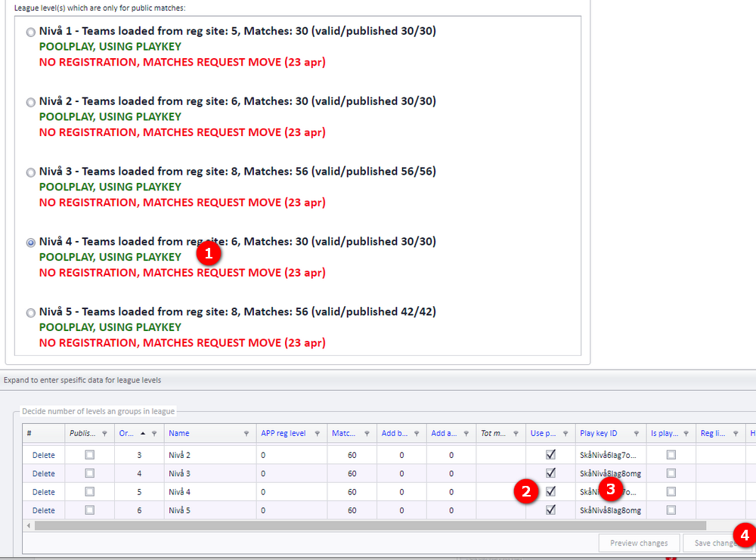Check Is playoff box for Nivå 4 row
The width and height of the screenshot is (756, 560).
(x=671, y=491)
